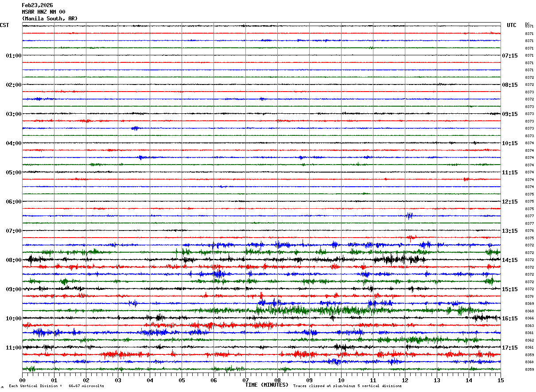Screen dimensions: 536x392
Task: Click minute-axis tick label 14
Action: coord(469,380)
